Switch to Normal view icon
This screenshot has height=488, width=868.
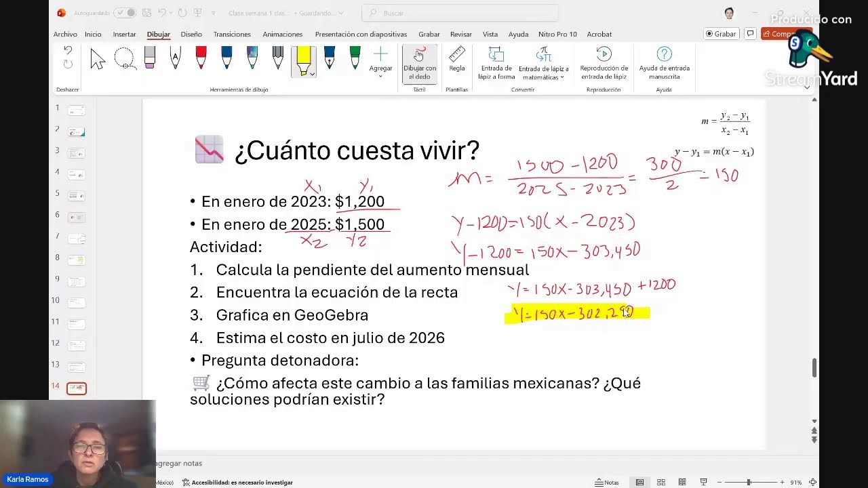639,483
